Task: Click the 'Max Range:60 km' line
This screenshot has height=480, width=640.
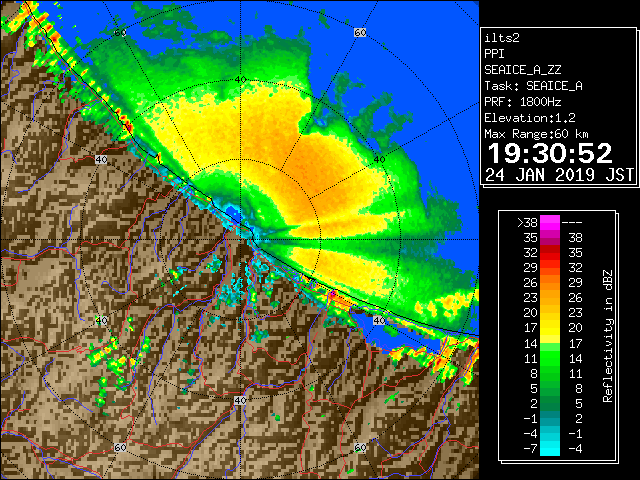Action: 536,134
